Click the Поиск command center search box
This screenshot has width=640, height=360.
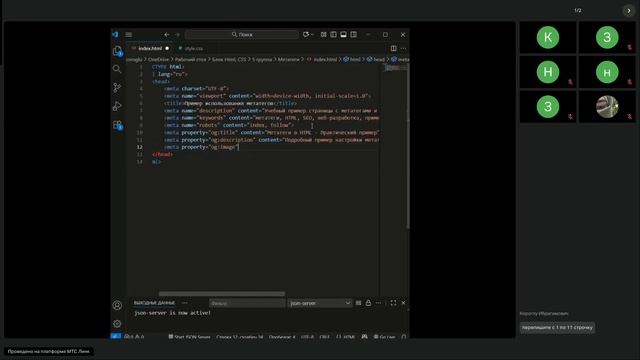click(242, 35)
